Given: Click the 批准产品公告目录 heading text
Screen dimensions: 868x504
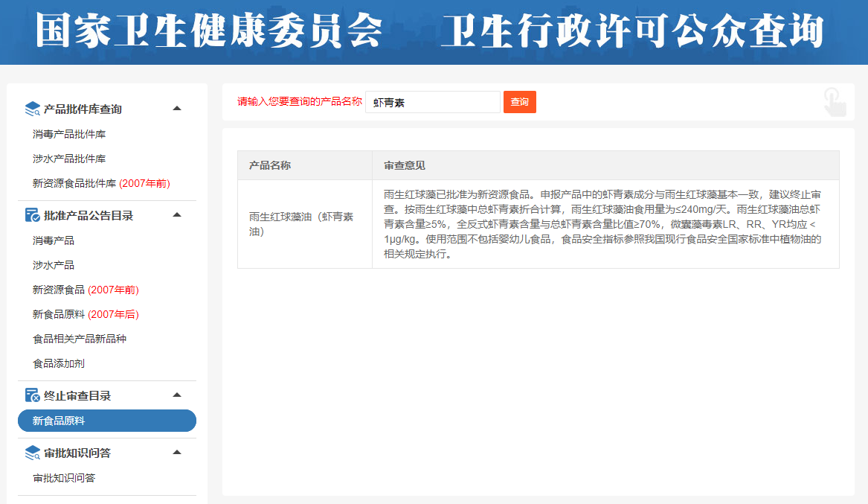Looking at the screenshot, I should click(x=89, y=215).
